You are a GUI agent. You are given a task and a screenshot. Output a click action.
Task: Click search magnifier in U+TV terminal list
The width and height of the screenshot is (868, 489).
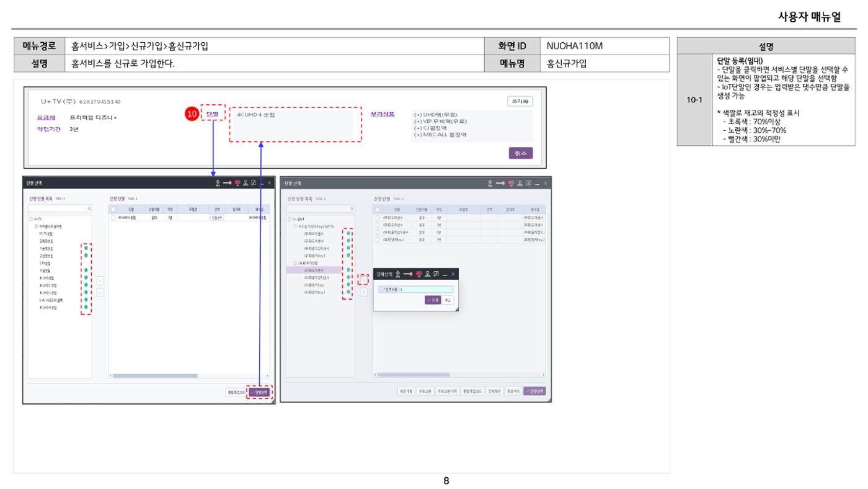point(89,209)
